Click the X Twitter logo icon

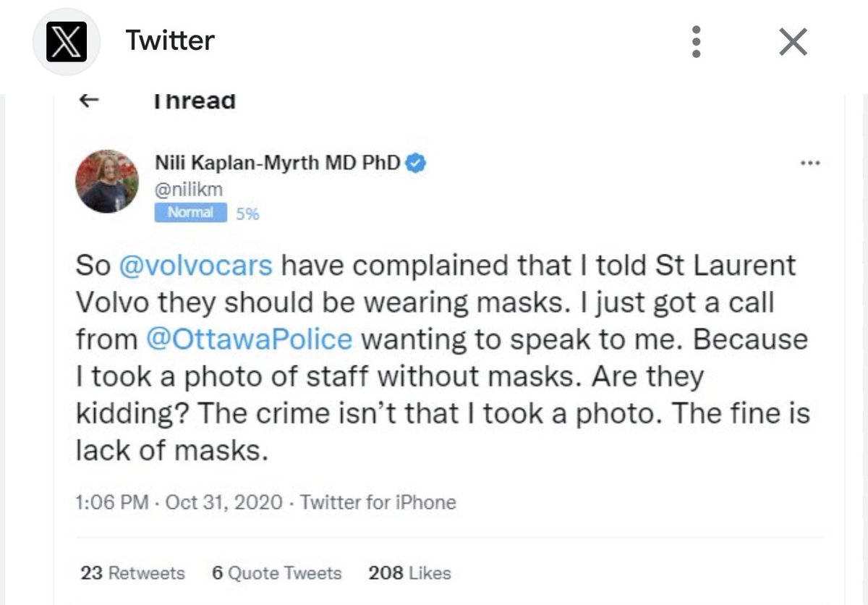click(67, 41)
